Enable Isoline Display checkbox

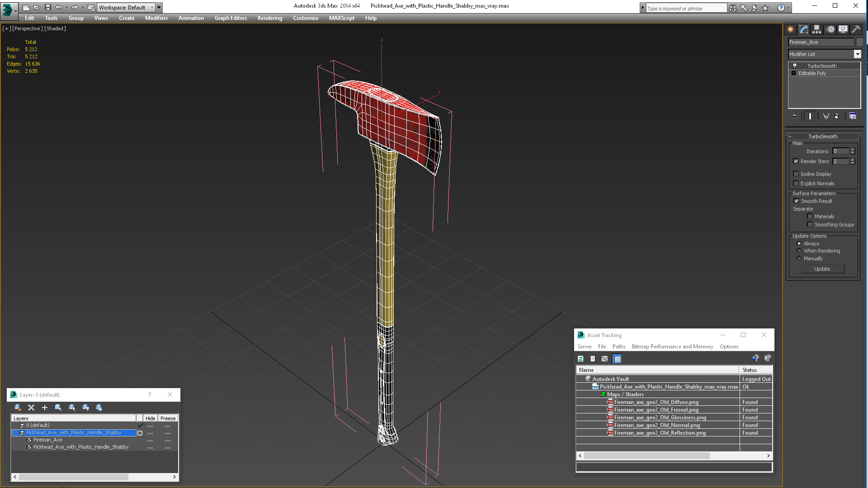[796, 174]
